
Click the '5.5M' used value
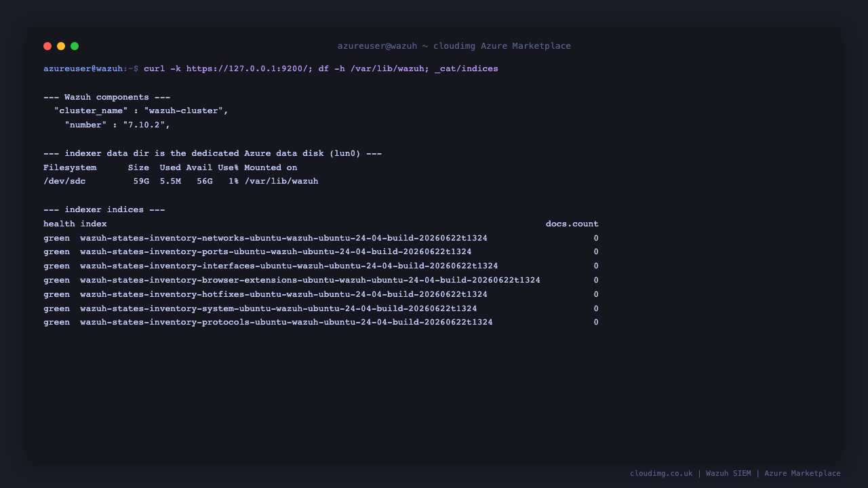point(170,182)
